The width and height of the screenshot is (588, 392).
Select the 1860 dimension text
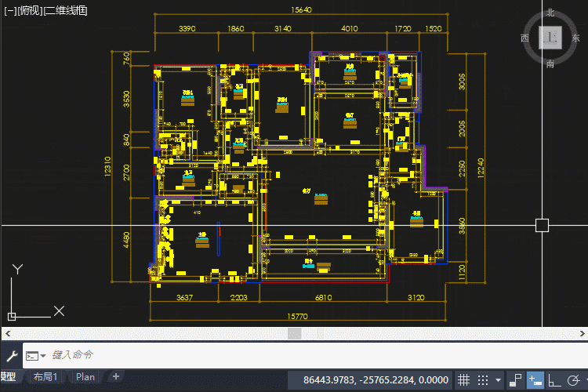(x=235, y=28)
